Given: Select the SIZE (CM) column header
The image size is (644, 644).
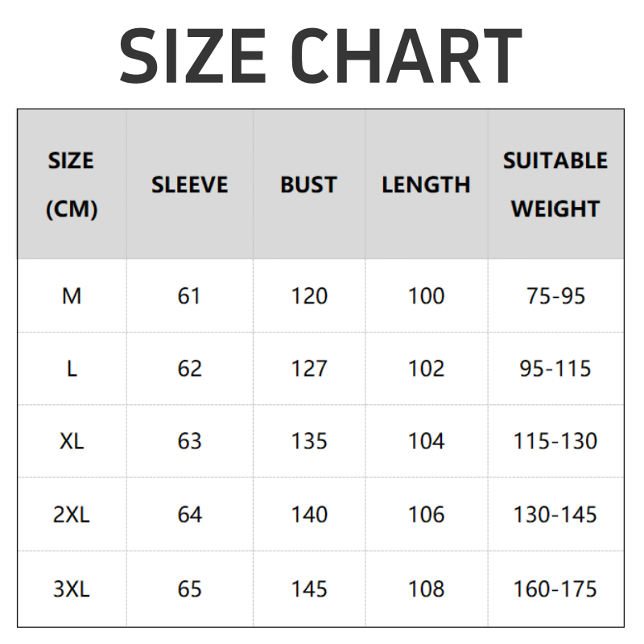Looking at the screenshot, I should click(x=72, y=184).
